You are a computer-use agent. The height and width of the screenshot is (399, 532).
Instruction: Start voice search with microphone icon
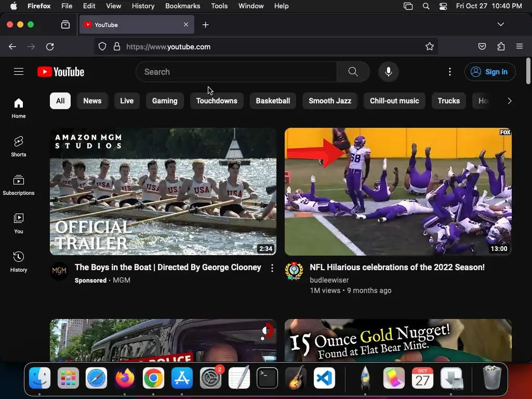tap(389, 72)
